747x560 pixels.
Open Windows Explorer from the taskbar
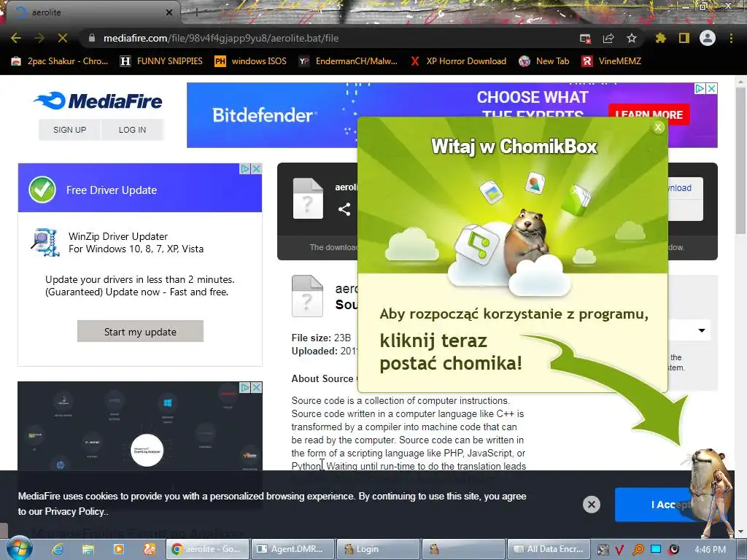(88, 549)
